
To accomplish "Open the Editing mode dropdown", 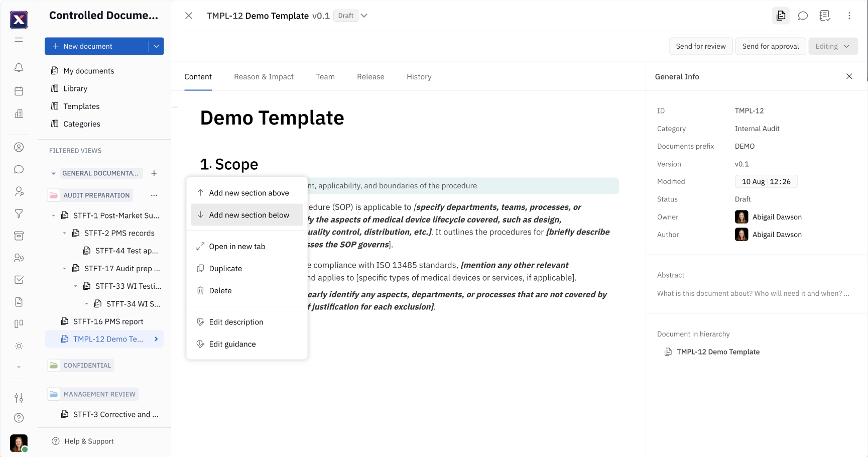I will pyautogui.click(x=832, y=46).
